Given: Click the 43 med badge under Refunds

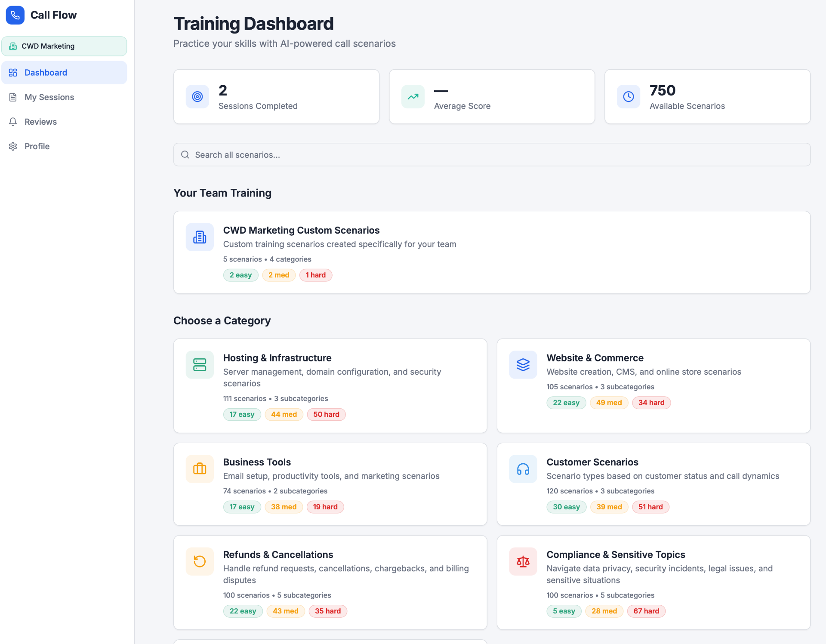Looking at the screenshot, I should (x=286, y=611).
